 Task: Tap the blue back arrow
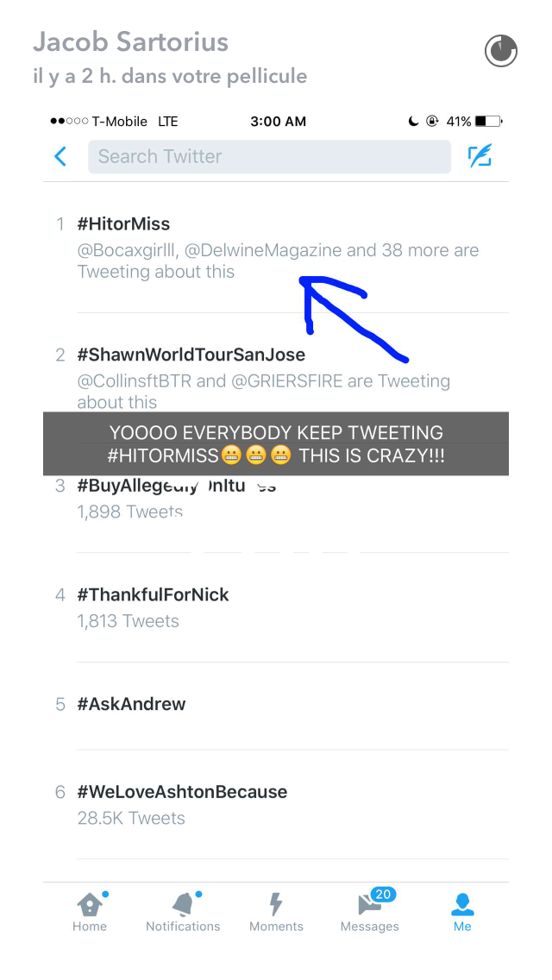click(60, 156)
